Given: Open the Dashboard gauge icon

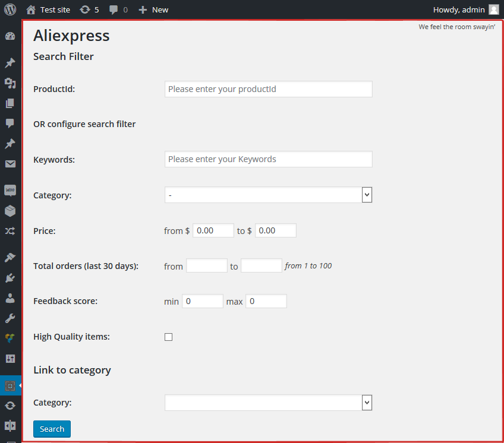Looking at the screenshot, I should [10, 36].
